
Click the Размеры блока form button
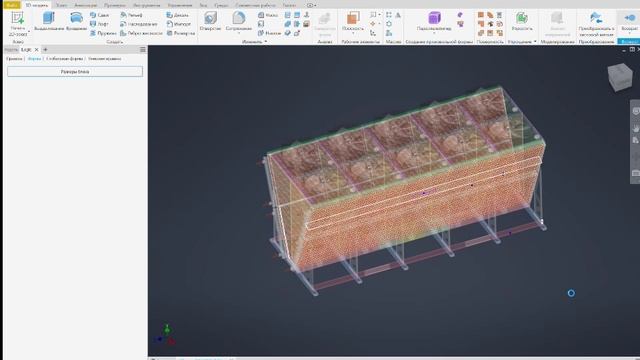[75, 71]
